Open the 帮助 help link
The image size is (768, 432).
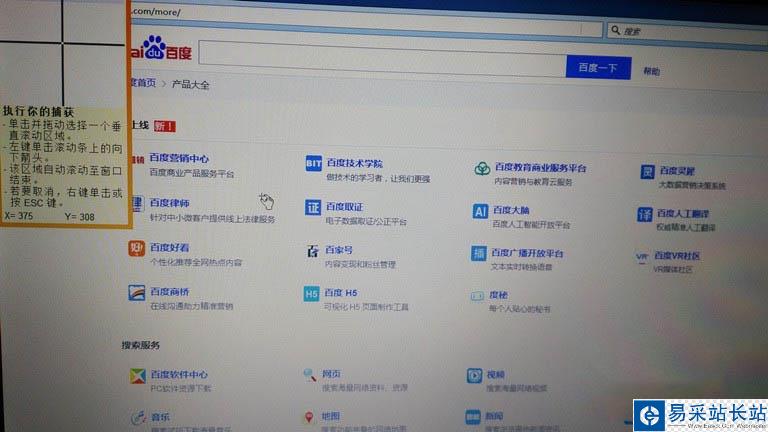click(651, 72)
